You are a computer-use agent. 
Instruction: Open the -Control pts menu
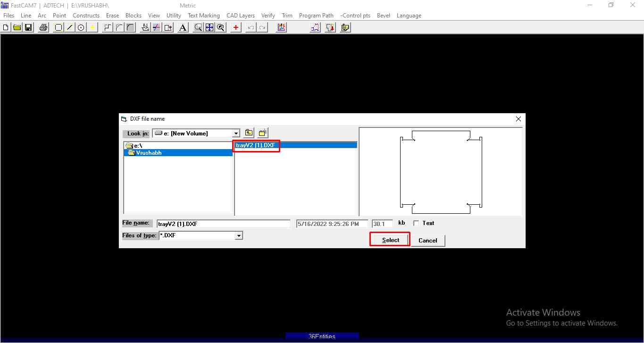point(355,16)
